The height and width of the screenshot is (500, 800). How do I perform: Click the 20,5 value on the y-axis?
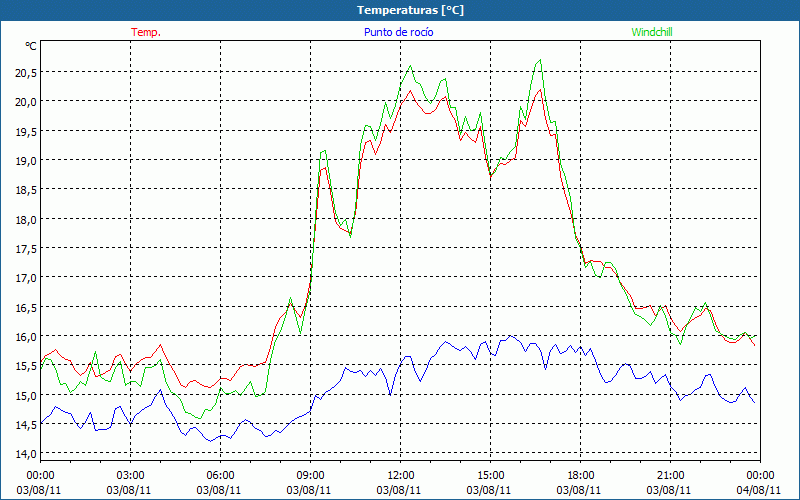(x=26, y=73)
